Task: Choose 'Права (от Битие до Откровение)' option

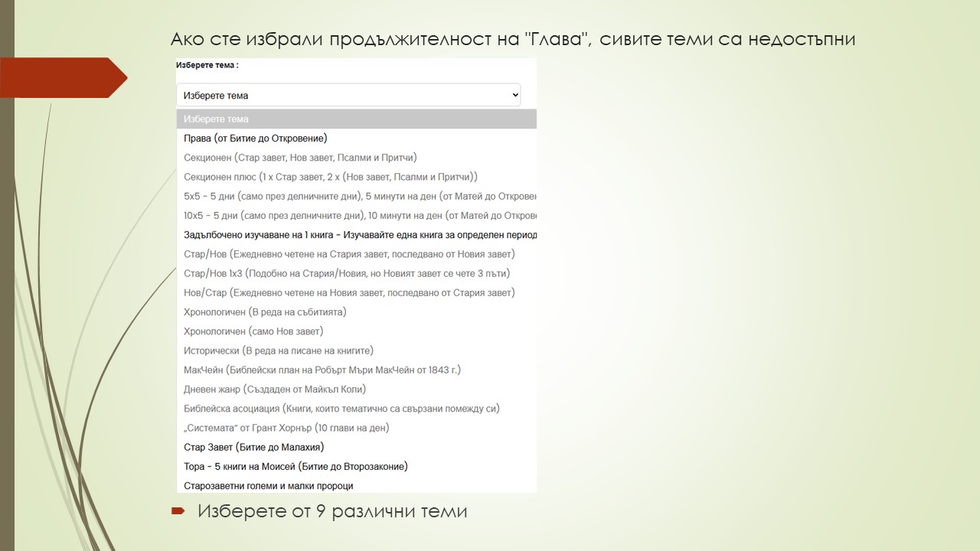Action: click(256, 139)
